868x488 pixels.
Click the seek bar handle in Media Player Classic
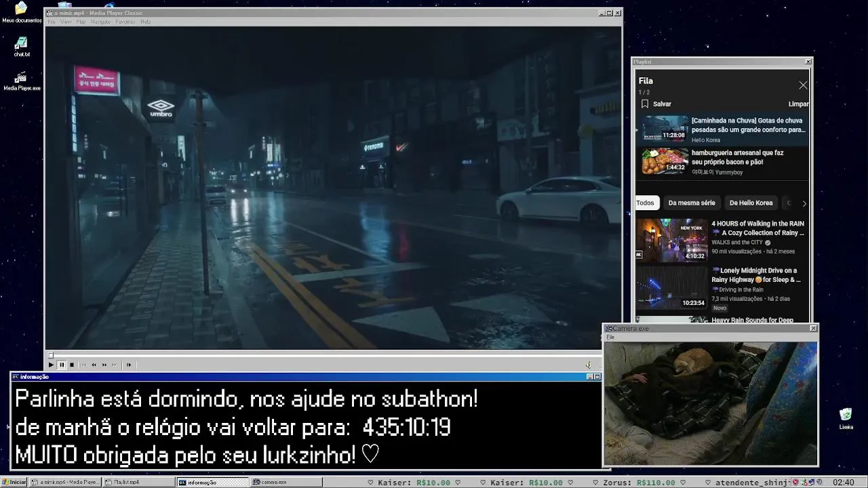(50, 354)
